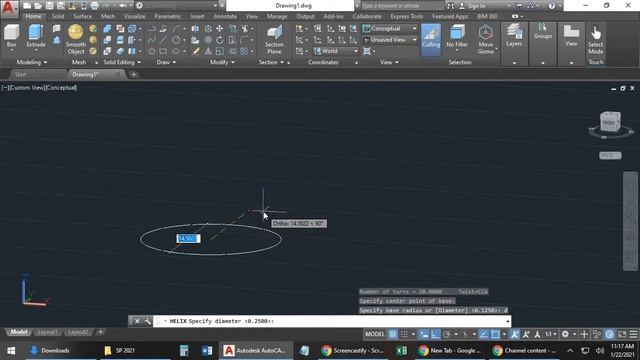Switch to the Solid ribbon tab
This screenshot has width=640, height=360.
58,16
